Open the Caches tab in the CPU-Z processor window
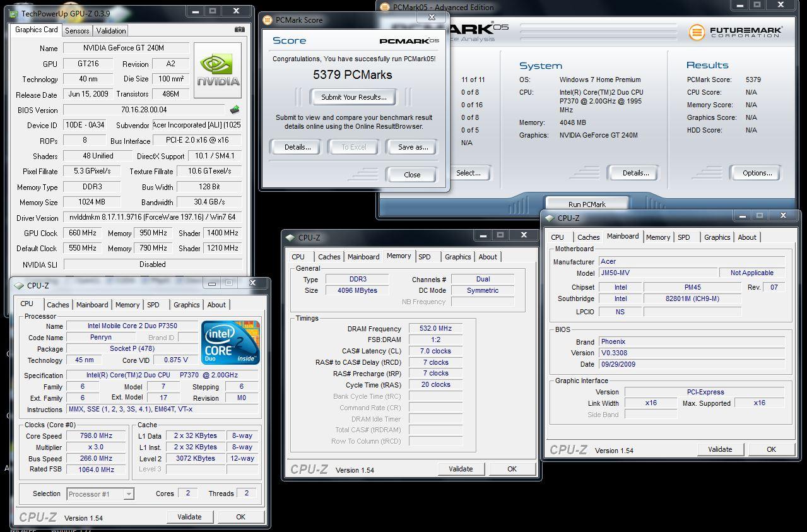The height and width of the screenshot is (532, 807). point(57,305)
